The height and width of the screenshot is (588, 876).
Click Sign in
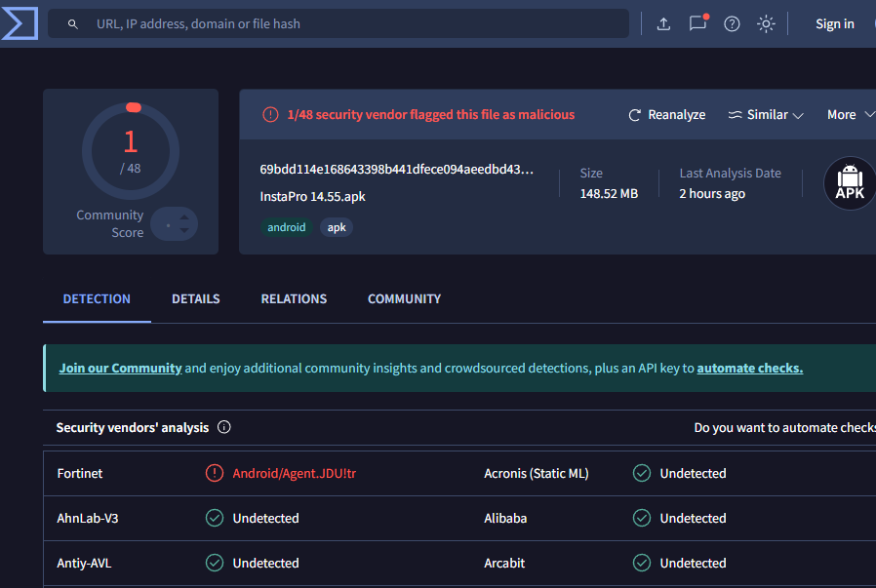pyautogui.click(x=834, y=24)
